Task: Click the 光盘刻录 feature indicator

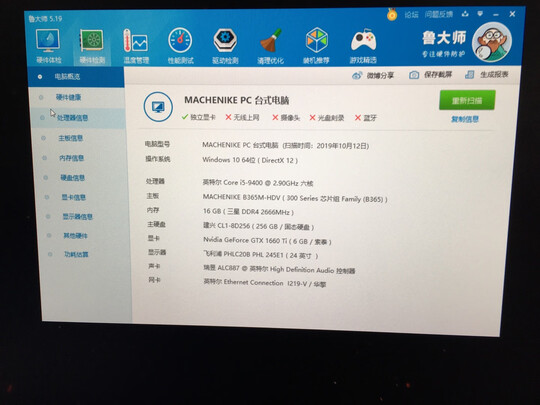Action: [327, 118]
